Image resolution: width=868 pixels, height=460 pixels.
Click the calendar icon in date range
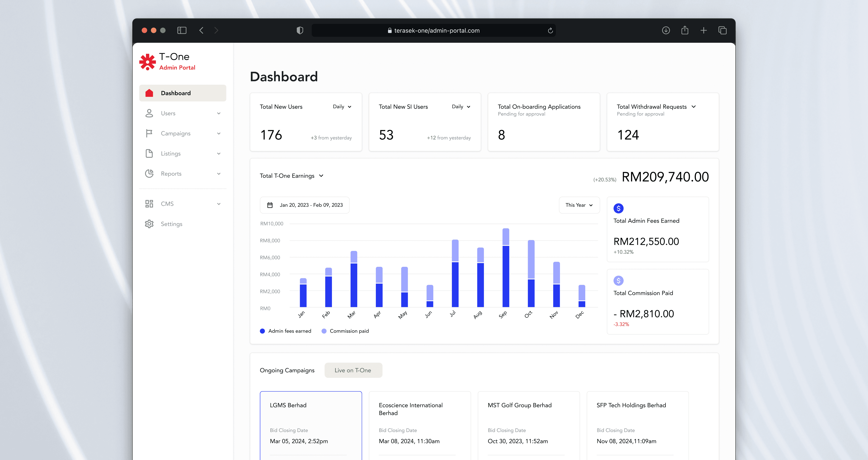pos(270,205)
